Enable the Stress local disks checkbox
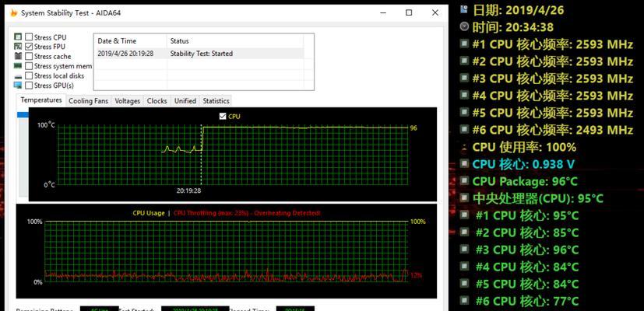The width and height of the screenshot is (644, 311). pos(29,75)
